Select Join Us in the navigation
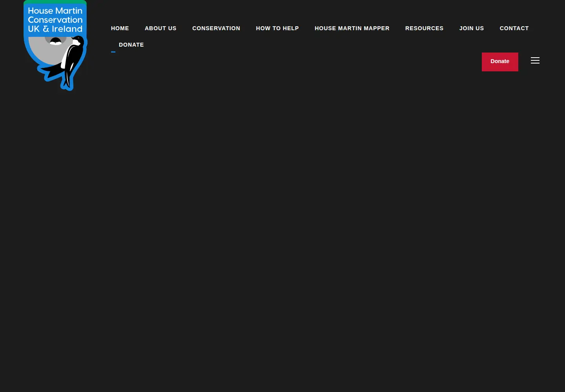 [x=472, y=28]
